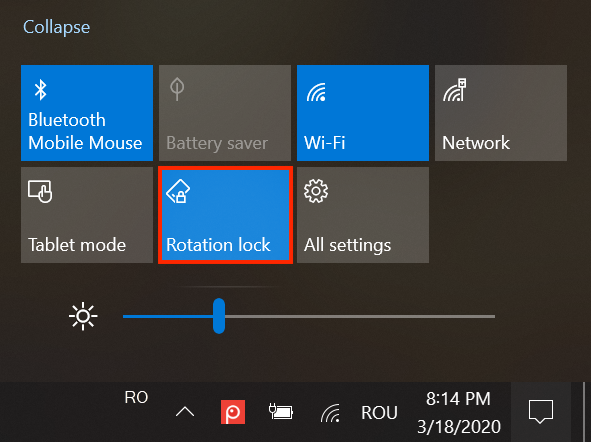This screenshot has height=442, width=591.
Task: Click the battery charging tray icon
Action: (281, 411)
